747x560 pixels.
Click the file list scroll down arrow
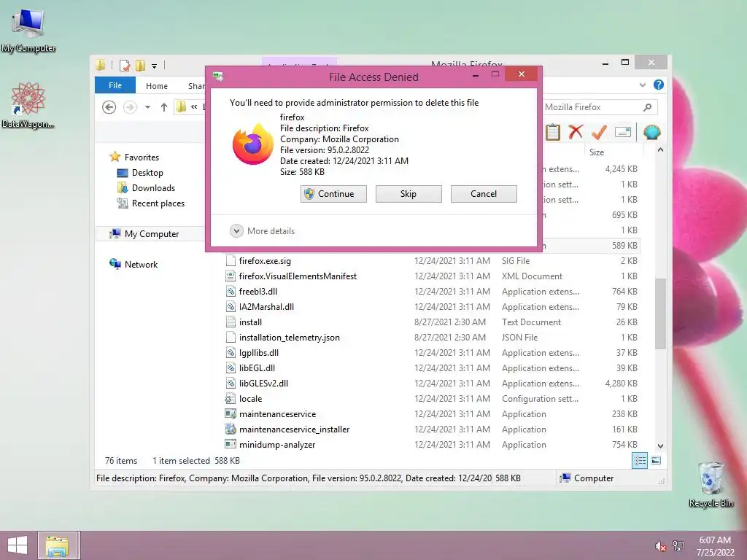pyautogui.click(x=660, y=446)
